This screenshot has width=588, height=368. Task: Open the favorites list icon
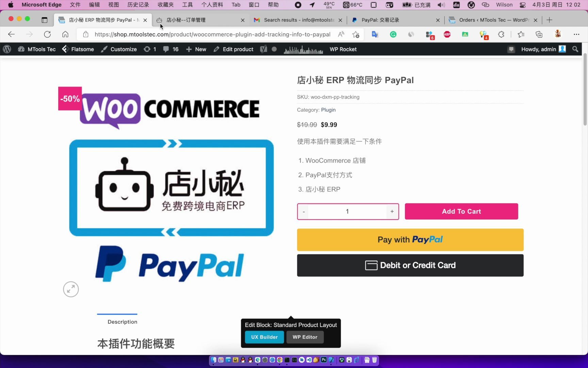click(521, 34)
